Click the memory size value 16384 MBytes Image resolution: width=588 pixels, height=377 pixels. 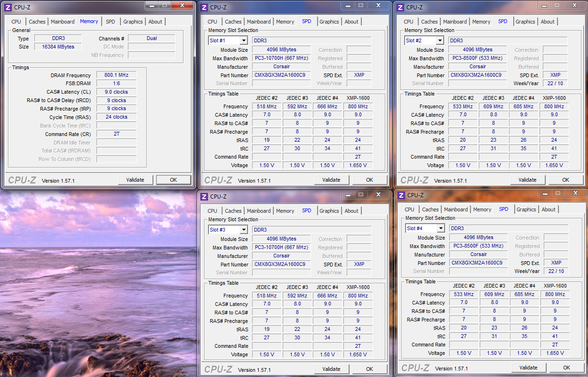point(58,47)
